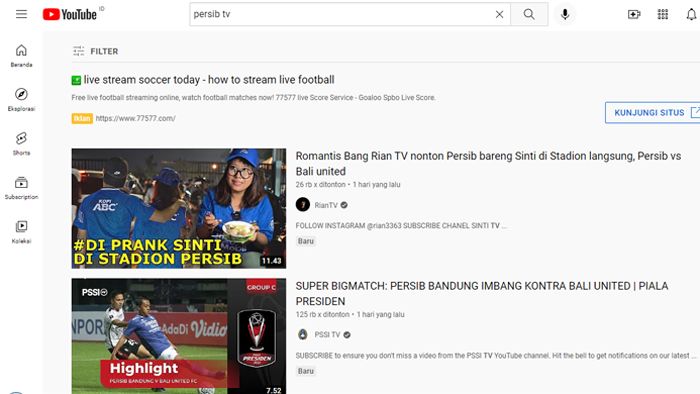Screen dimensions: 700x394
Task: Open the 'Romantis Bang Rian TV' video title
Action: 488,164
